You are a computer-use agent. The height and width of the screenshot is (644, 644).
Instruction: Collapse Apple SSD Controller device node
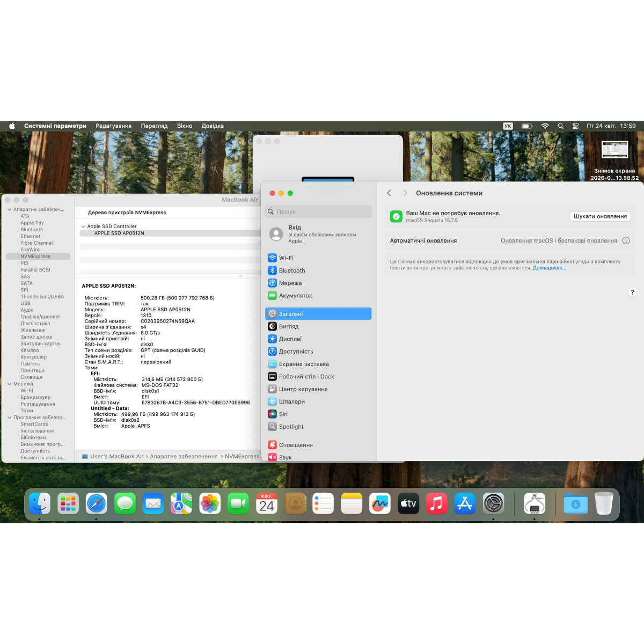(83, 226)
